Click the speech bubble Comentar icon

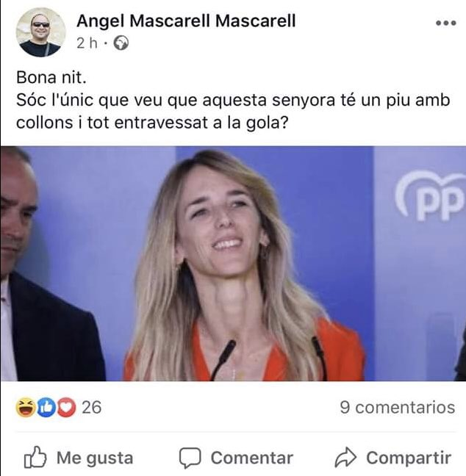click(x=190, y=458)
